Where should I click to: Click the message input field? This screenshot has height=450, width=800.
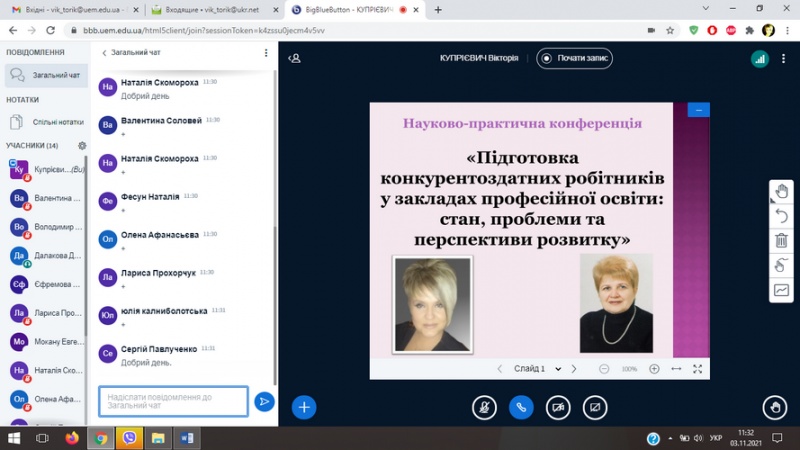pos(173,402)
